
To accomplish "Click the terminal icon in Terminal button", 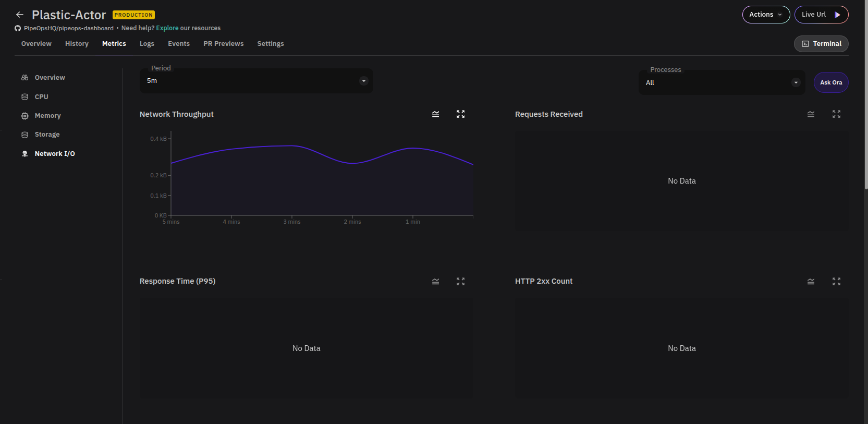I will click(805, 44).
